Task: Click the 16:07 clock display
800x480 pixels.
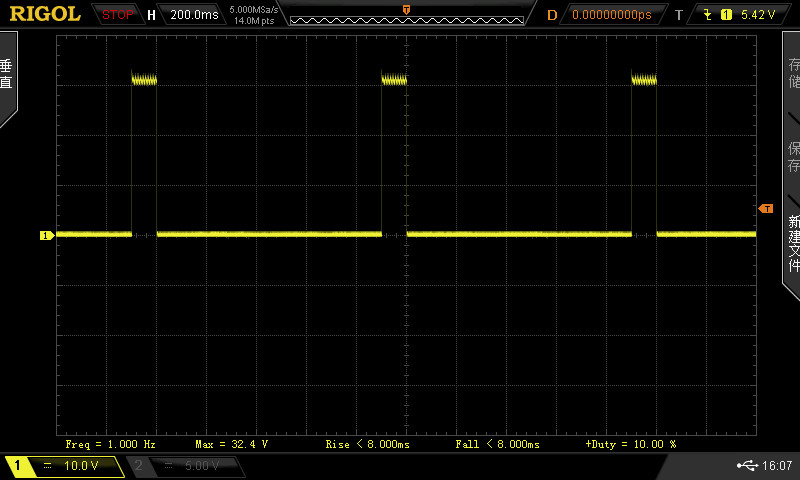Action: click(x=777, y=466)
